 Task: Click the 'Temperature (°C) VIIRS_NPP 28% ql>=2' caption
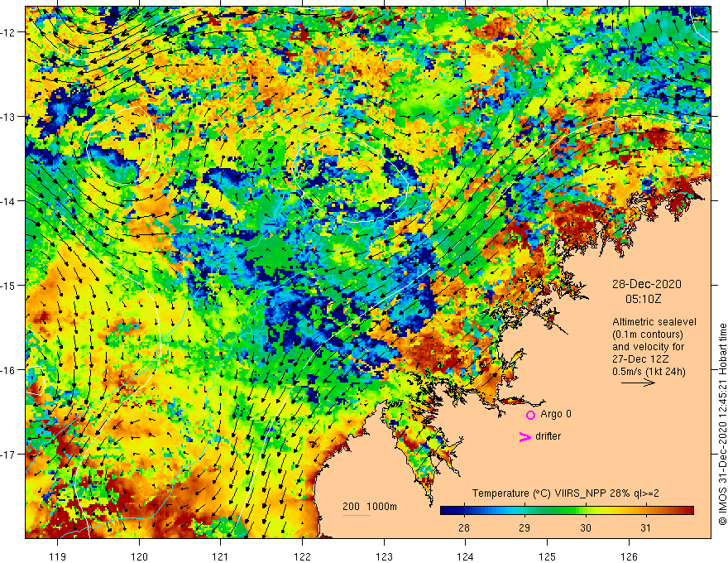point(565,493)
